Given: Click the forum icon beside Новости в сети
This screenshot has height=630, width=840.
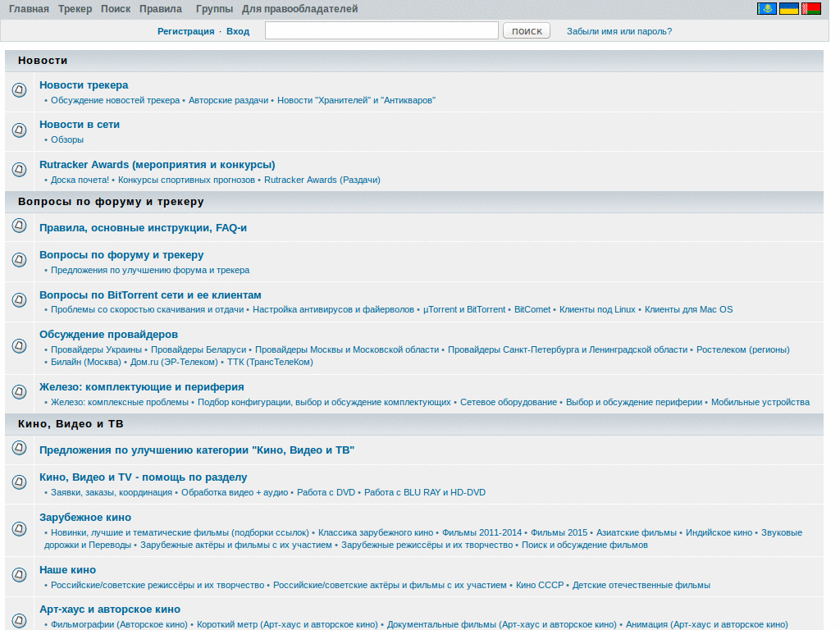Looking at the screenshot, I should (20, 130).
